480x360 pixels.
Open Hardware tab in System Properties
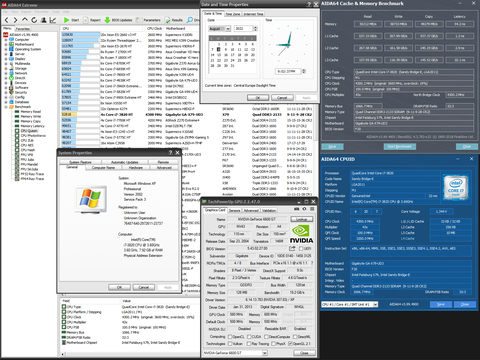[136, 167]
